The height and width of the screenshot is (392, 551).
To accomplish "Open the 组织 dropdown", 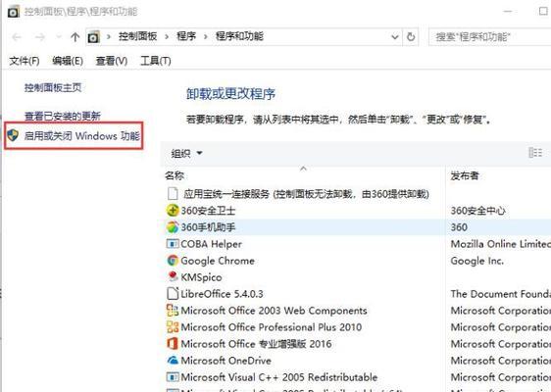I will point(186,153).
